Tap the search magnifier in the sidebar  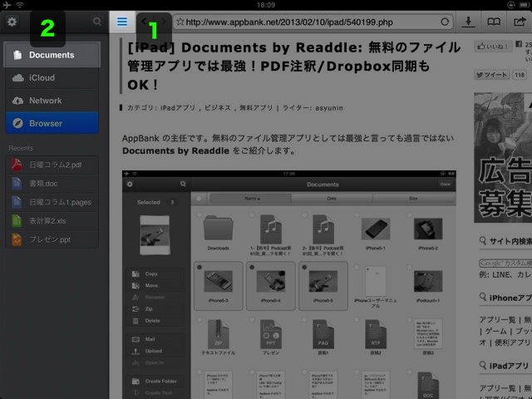pyautogui.click(x=97, y=22)
